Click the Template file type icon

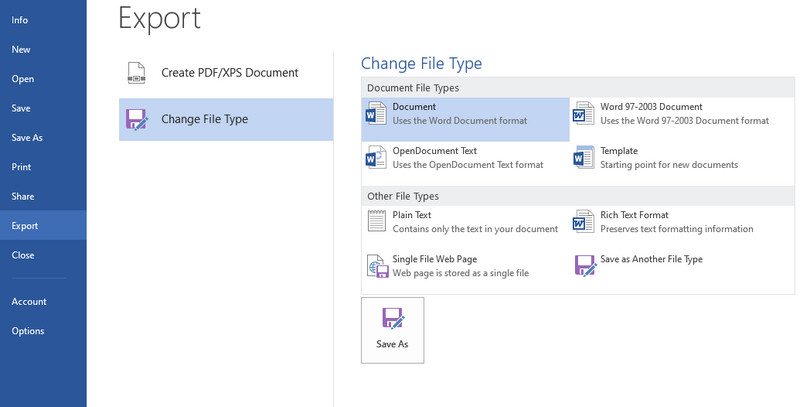pyautogui.click(x=584, y=158)
